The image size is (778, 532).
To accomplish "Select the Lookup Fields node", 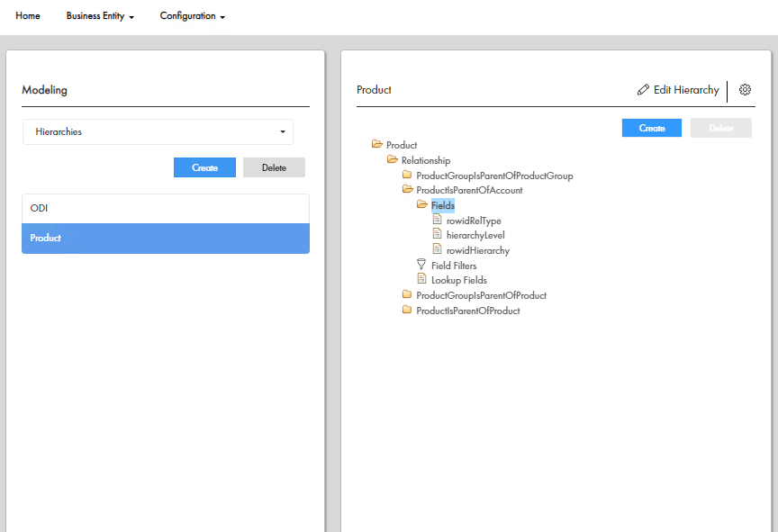I will click(x=459, y=280).
